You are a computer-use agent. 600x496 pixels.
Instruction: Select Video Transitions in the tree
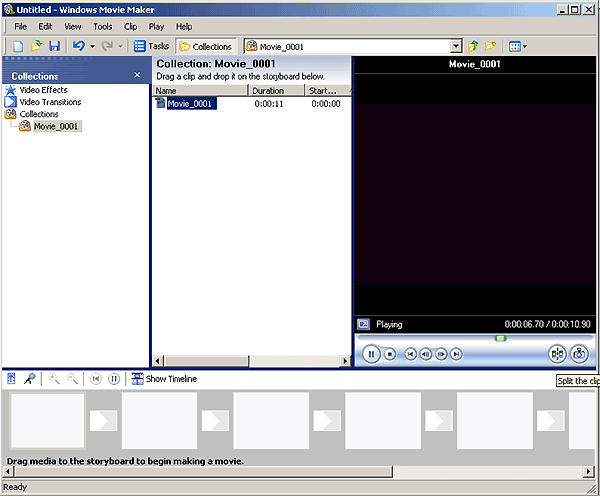pyautogui.click(x=50, y=102)
